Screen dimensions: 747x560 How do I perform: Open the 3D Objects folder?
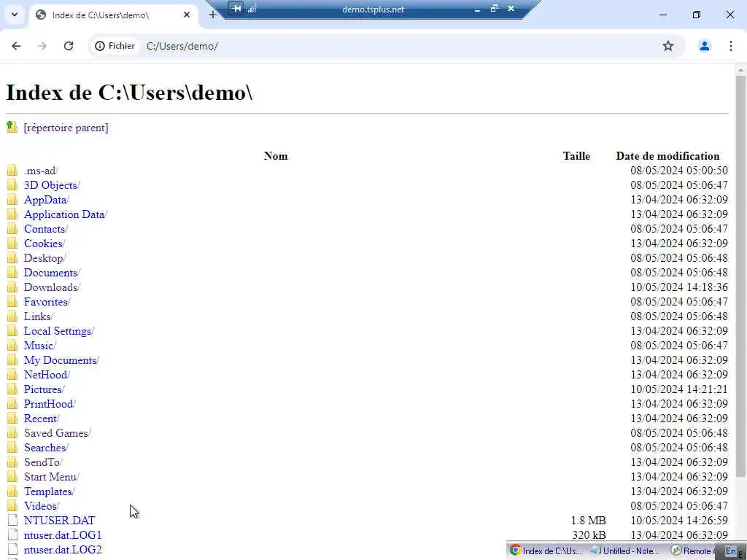52,185
